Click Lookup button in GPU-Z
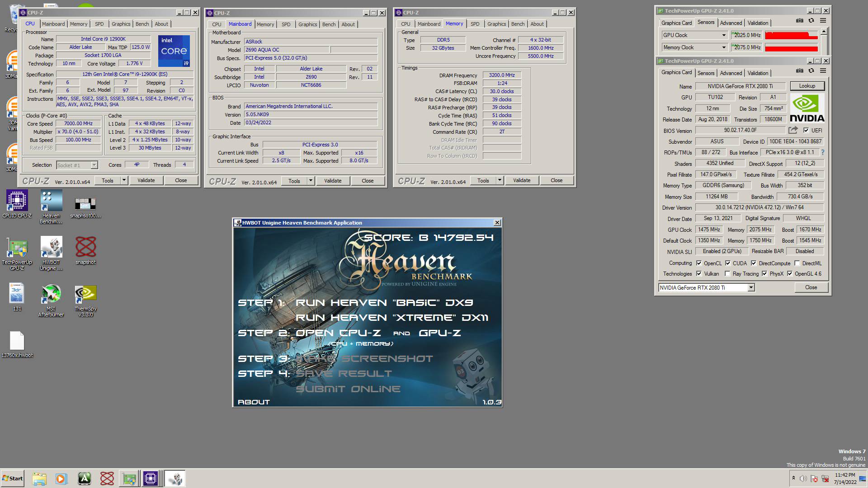 click(x=807, y=86)
